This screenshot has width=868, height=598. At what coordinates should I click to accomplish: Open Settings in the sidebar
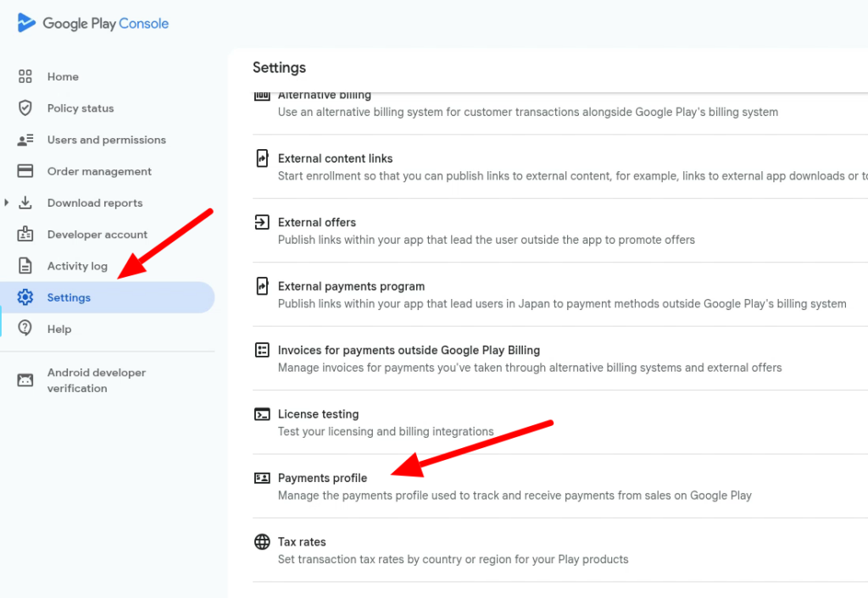[69, 297]
